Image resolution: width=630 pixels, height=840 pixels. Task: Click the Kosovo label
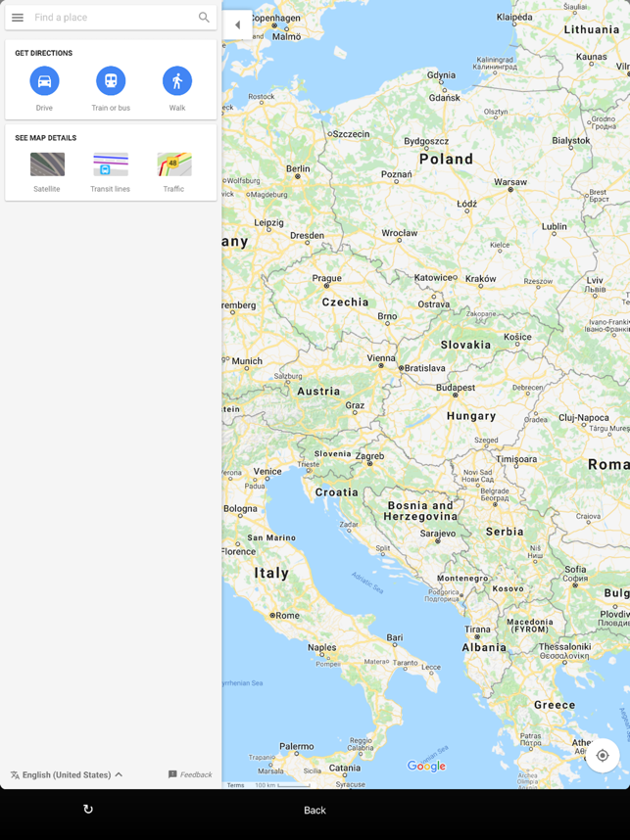pos(508,588)
